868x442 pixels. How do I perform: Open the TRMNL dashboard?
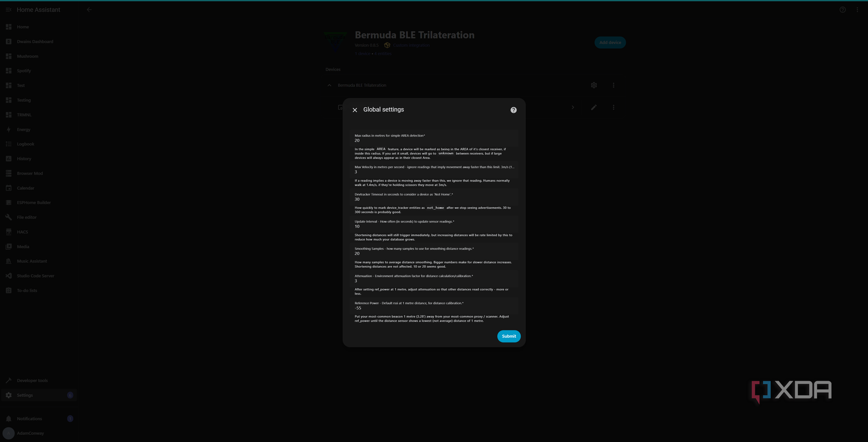pyautogui.click(x=38, y=115)
